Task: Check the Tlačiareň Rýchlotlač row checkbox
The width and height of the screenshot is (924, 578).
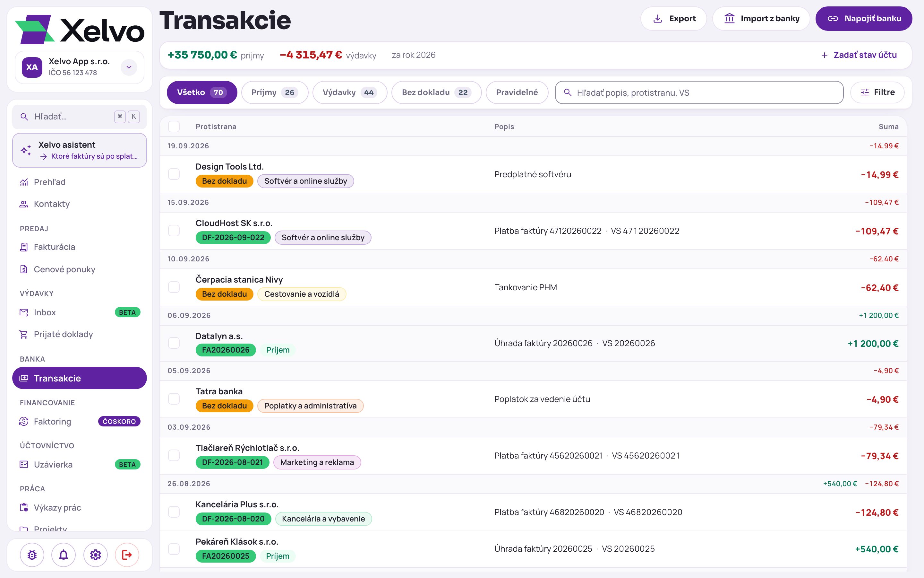Action: pos(174,455)
